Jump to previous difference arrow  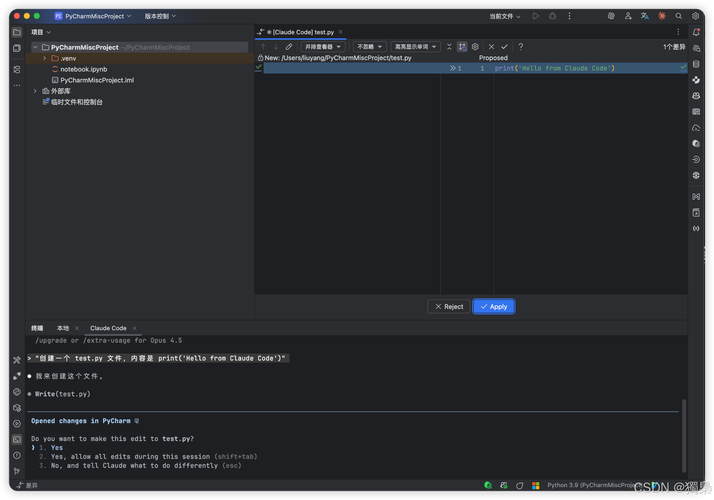263,46
